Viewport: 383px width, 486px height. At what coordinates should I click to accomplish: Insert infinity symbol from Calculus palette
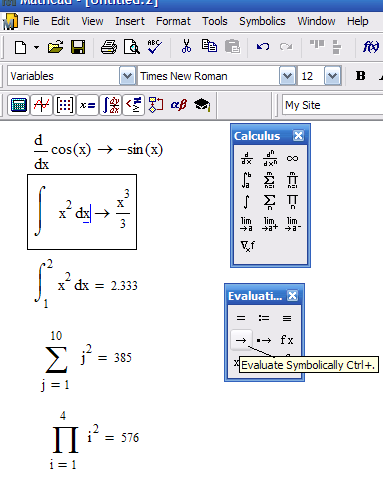tap(292, 159)
